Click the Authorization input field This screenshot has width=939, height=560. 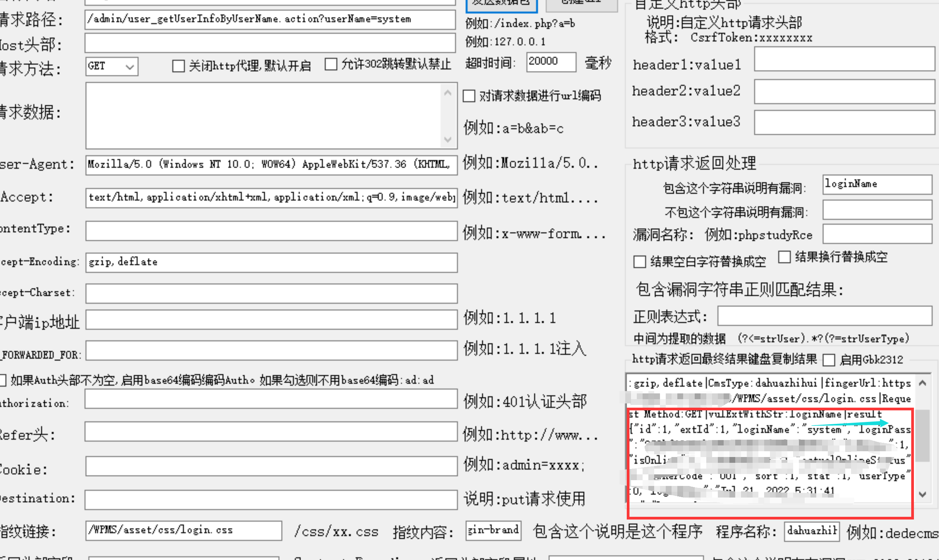[271, 399]
